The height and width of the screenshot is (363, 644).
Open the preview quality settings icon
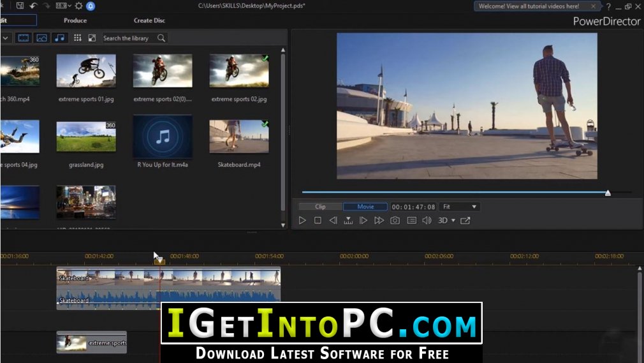pos(411,220)
